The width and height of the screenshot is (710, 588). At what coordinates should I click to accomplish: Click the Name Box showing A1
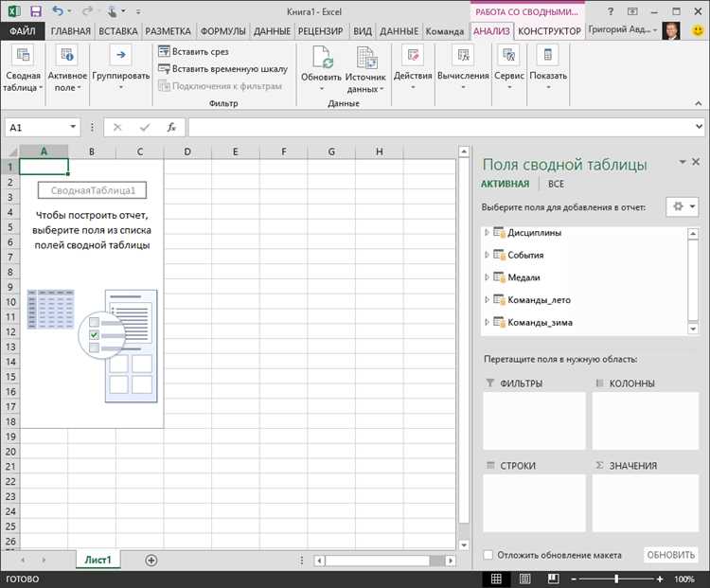click(37, 127)
